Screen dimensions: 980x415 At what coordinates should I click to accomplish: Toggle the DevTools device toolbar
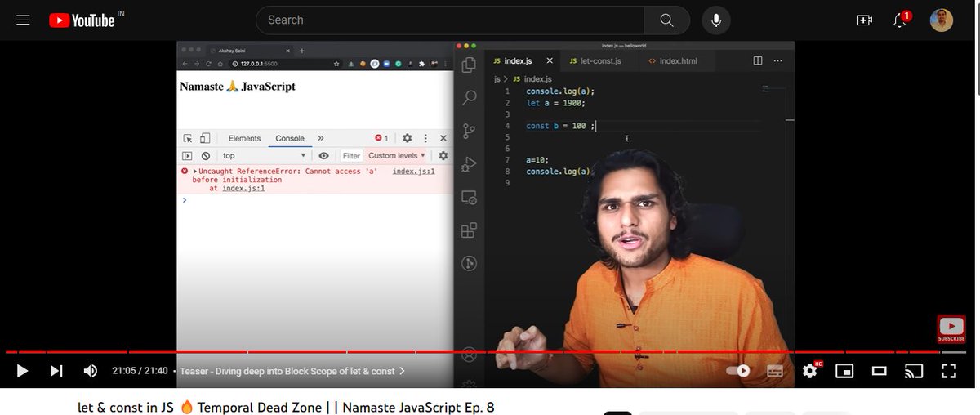[x=205, y=138]
